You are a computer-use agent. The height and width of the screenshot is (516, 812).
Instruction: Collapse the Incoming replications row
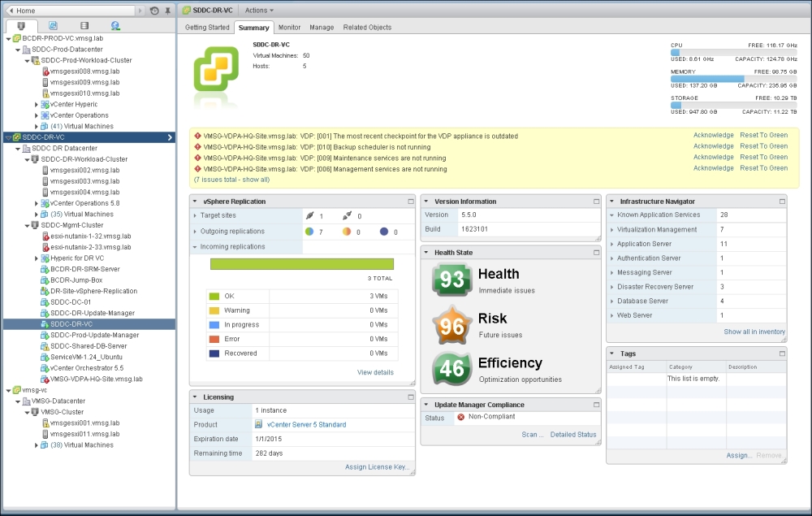click(x=195, y=247)
